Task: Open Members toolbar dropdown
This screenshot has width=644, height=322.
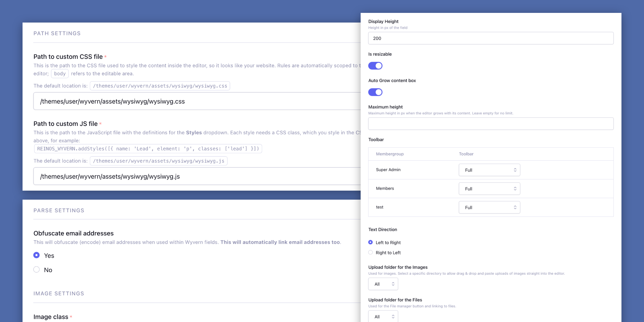Action: point(489,189)
